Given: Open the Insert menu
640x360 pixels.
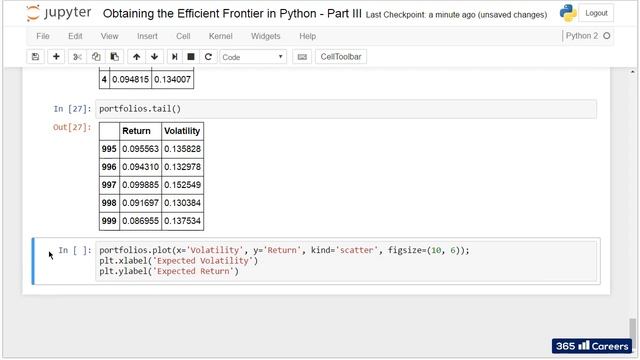Looking at the screenshot, I should (147, 36).
